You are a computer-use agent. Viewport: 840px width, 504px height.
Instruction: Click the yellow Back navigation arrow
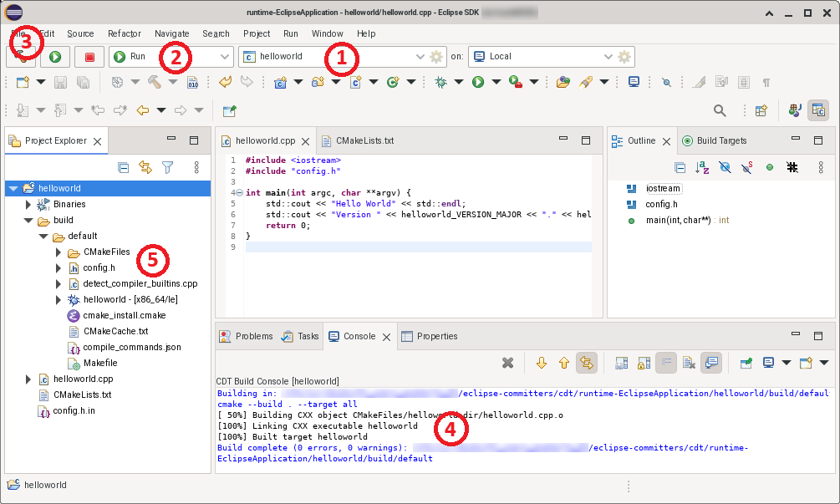pos(142,110)
